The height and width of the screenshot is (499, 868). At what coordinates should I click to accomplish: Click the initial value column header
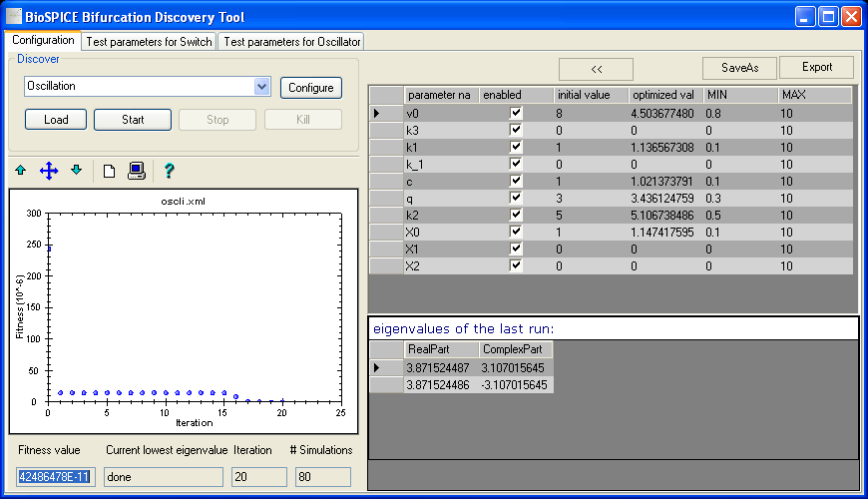coord(592,95)
